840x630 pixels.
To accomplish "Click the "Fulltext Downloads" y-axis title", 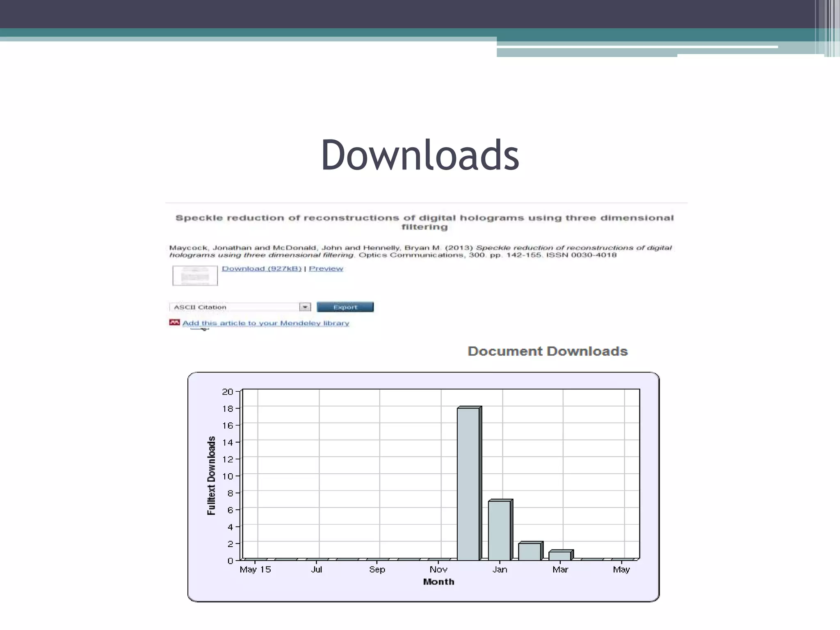I will [x=211, y=475].
